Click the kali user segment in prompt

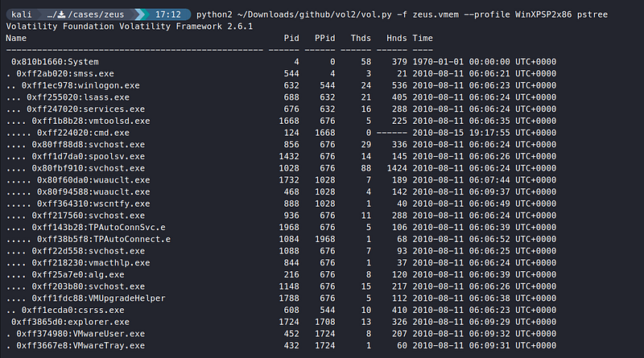[x=23, y=14]
